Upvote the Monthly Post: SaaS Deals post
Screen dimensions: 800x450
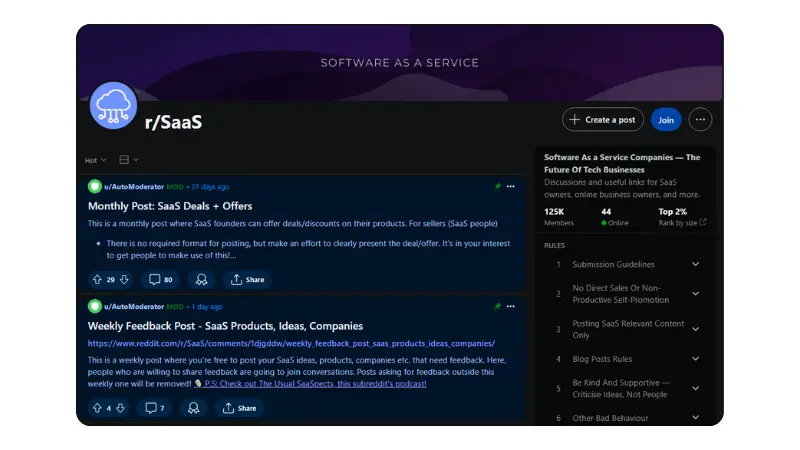tap(97, 280)
